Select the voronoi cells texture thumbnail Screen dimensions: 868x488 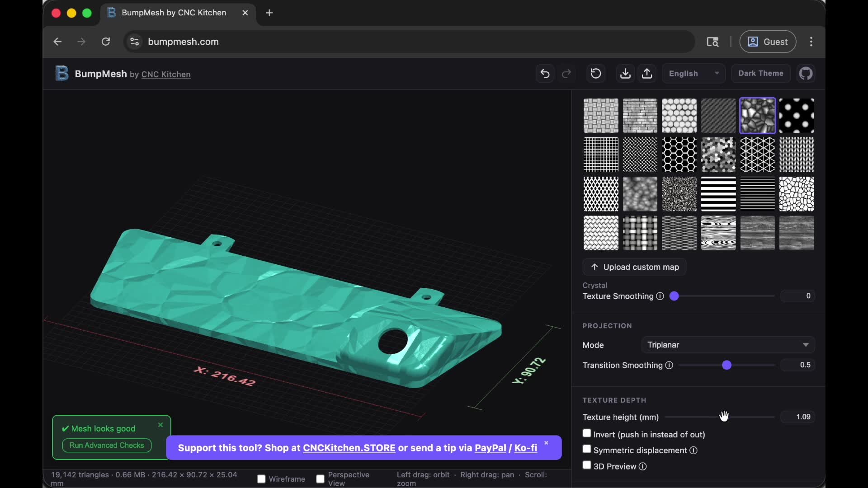click(x=797, y=194)
